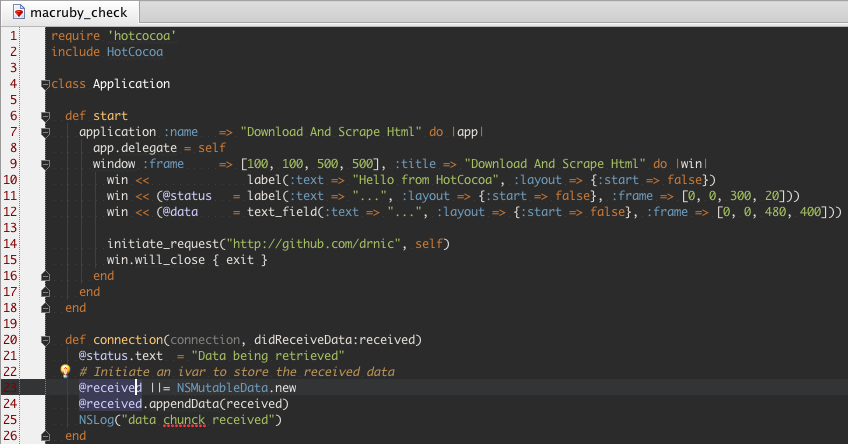Viewport: 848px width, 444px height.
Task: Click NSMutableData on line 23
Action: coord(222,388)
